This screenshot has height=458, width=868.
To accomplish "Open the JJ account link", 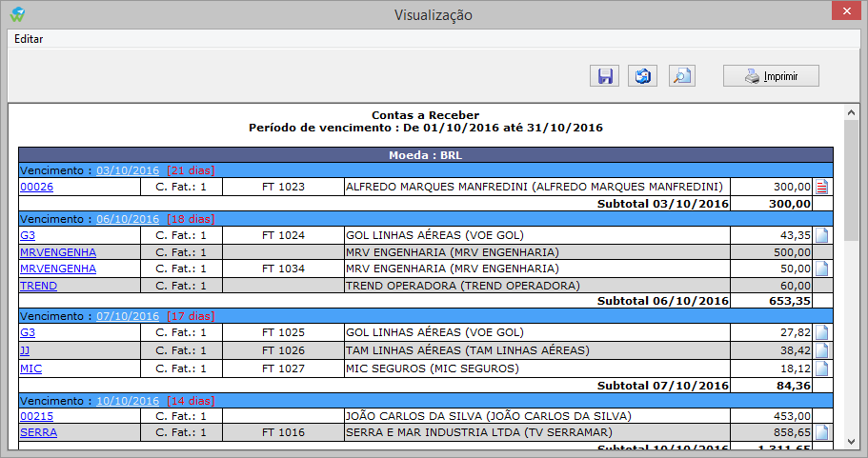I will click(x=25, y=350).
